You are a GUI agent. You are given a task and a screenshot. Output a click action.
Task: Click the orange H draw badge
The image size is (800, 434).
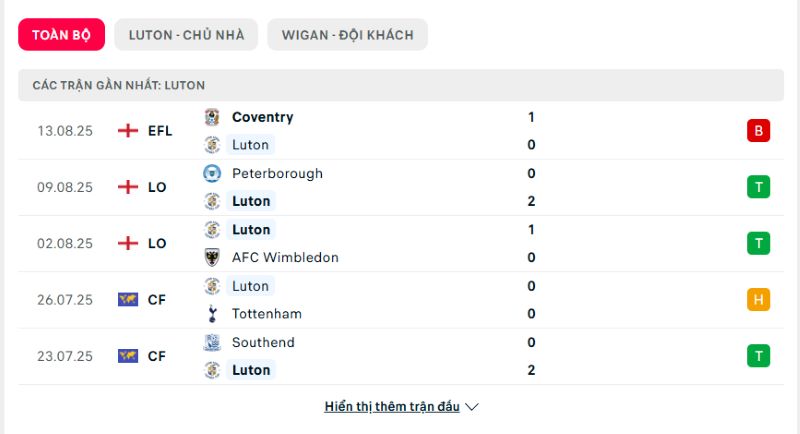coord(758,299)
